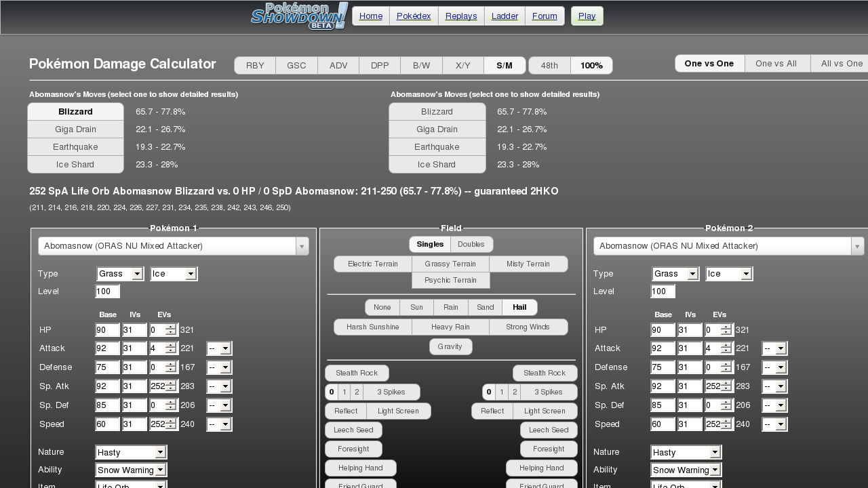Set weather to Hail
The width and height of the screenshot is (868, 488).
(519, 307)
